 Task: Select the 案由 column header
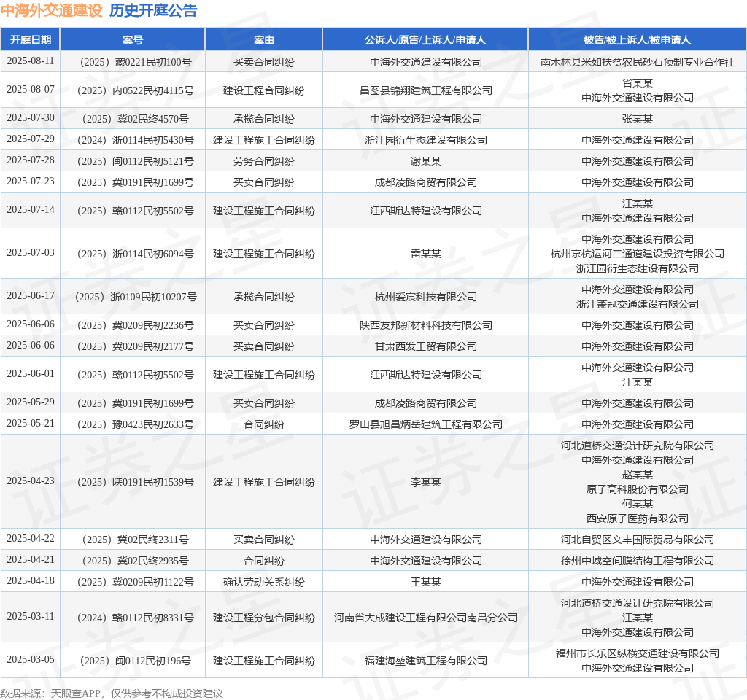[264, 40]
